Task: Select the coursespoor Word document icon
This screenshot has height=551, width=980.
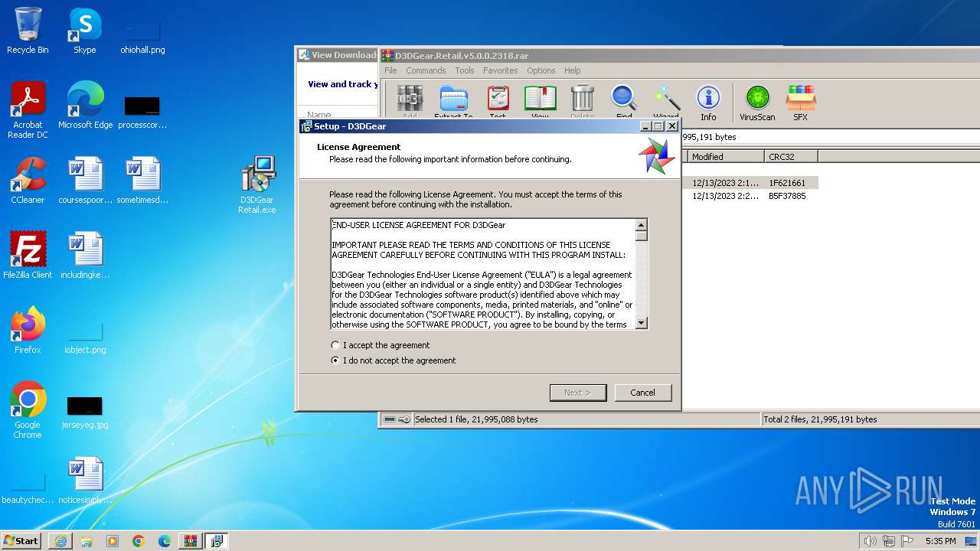Action: click(85, 181)
